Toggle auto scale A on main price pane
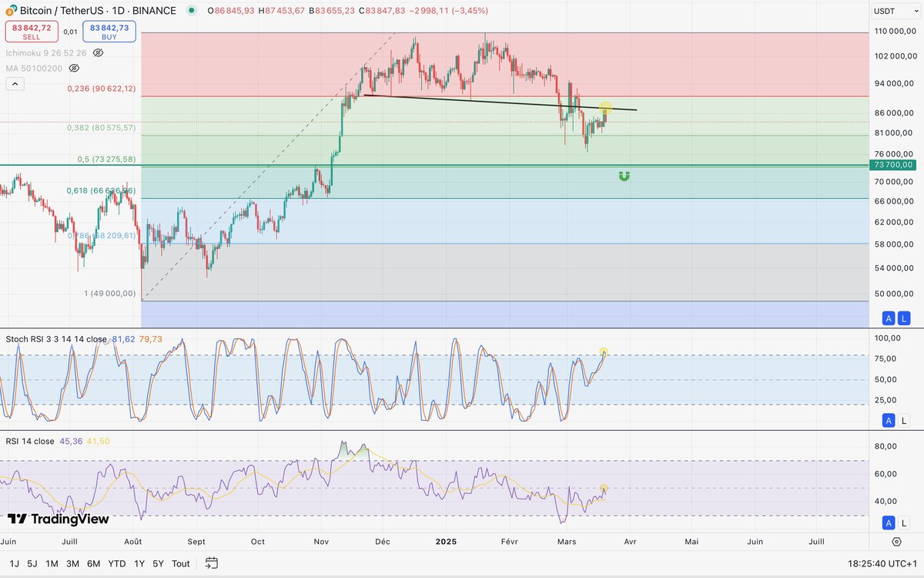 point(889,318)
